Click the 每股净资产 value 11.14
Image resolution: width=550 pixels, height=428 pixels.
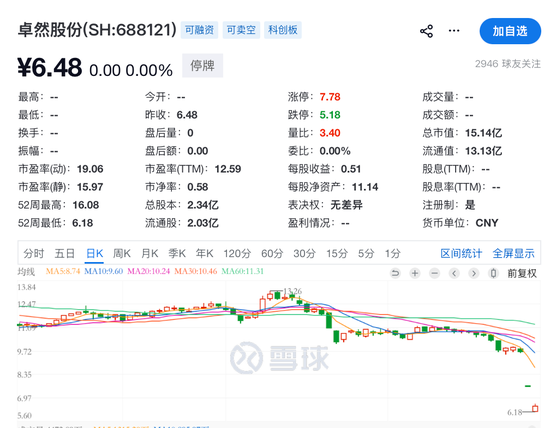click(x=365, y=187)
